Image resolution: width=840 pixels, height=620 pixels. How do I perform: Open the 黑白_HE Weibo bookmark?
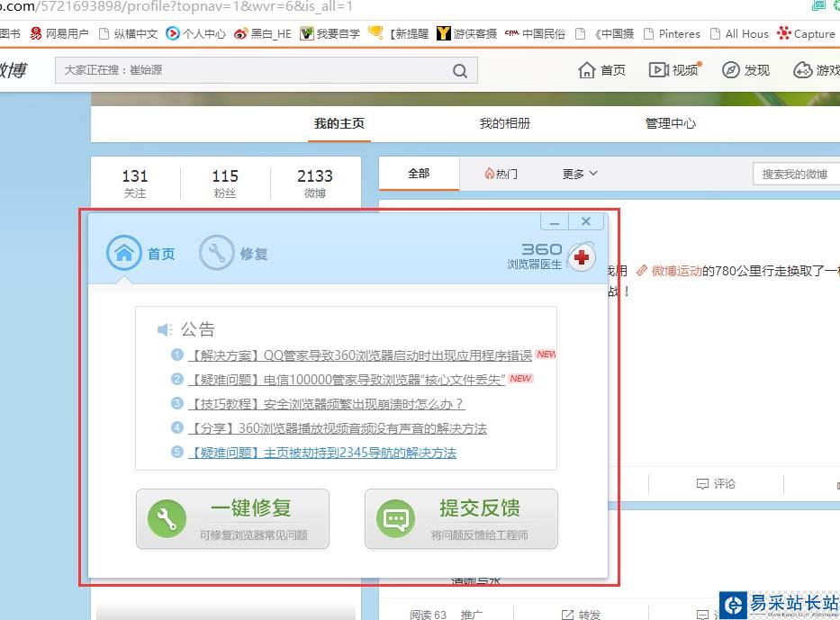263,33
